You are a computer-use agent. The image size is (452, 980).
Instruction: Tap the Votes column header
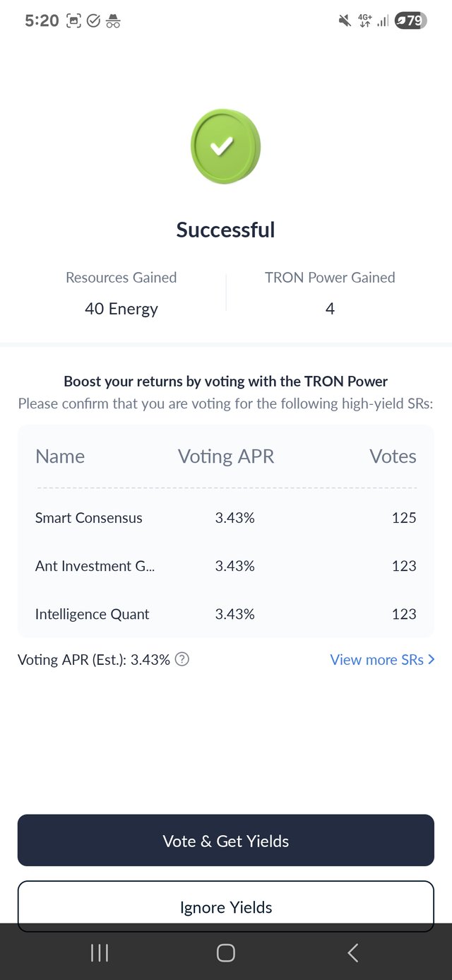393,456
